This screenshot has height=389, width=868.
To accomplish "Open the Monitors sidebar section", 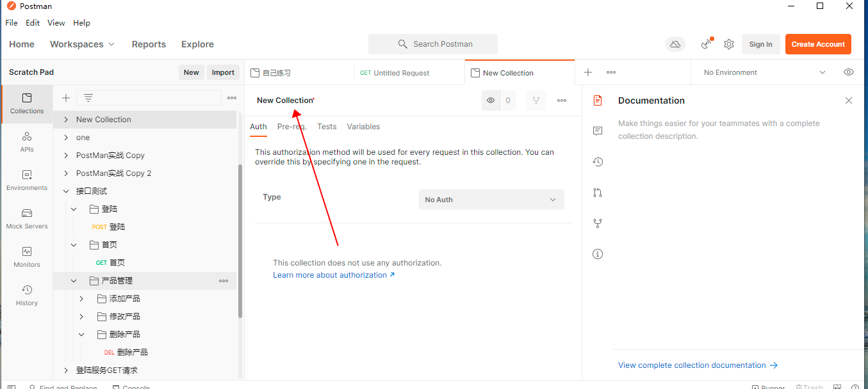I will [27, 256].
